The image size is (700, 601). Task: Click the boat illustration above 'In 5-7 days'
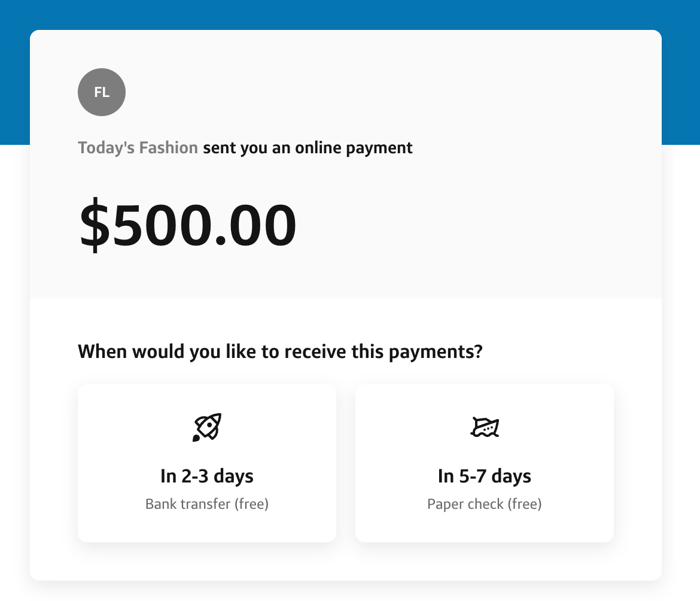pyautogui.click(x=485, y=426)
